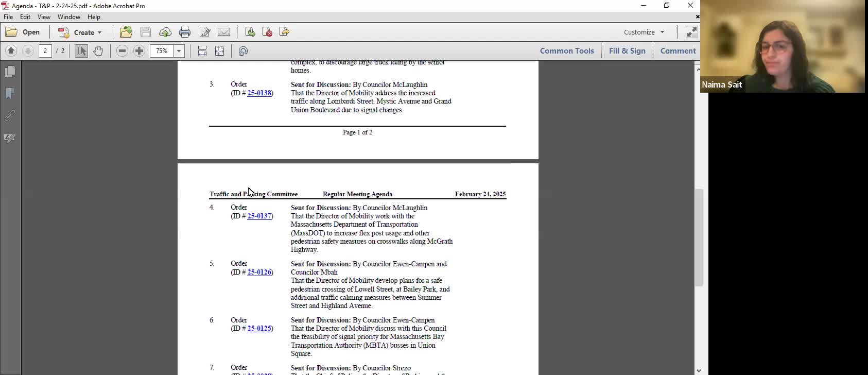Zoom in with plus button
The image size is (868, 375).
click(x=139, y=50)
